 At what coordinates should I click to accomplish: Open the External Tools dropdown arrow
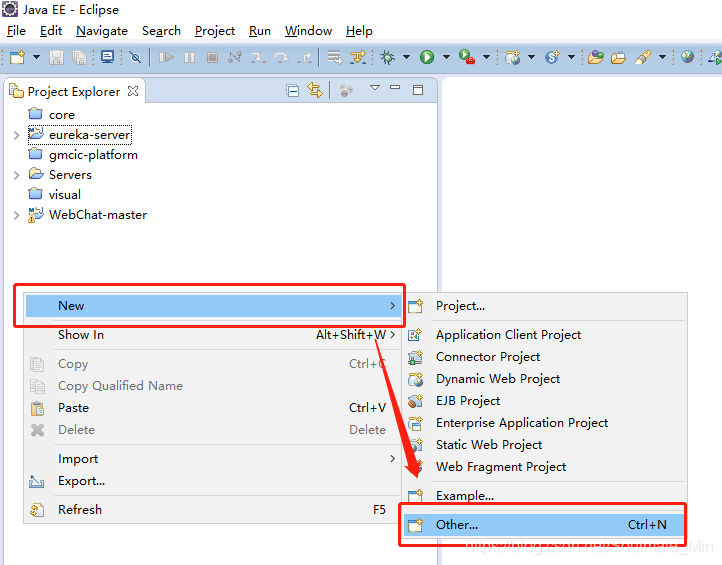[x=486, y=57]
